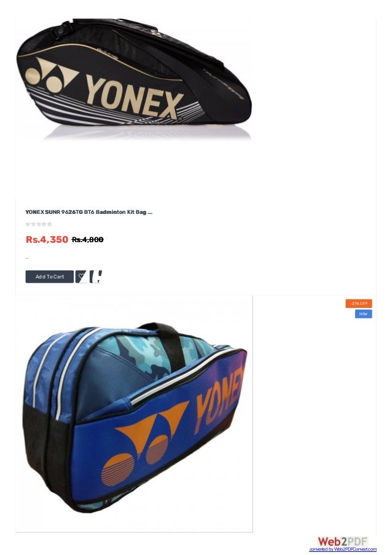This screenshot has width=392, height=555.
Task: Click the gold YONEX logo on the black bag
Action: pos(104,89)
